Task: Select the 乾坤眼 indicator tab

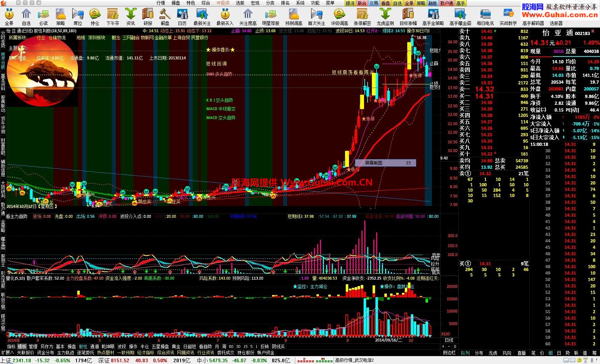Action: (x=108, y=346)
